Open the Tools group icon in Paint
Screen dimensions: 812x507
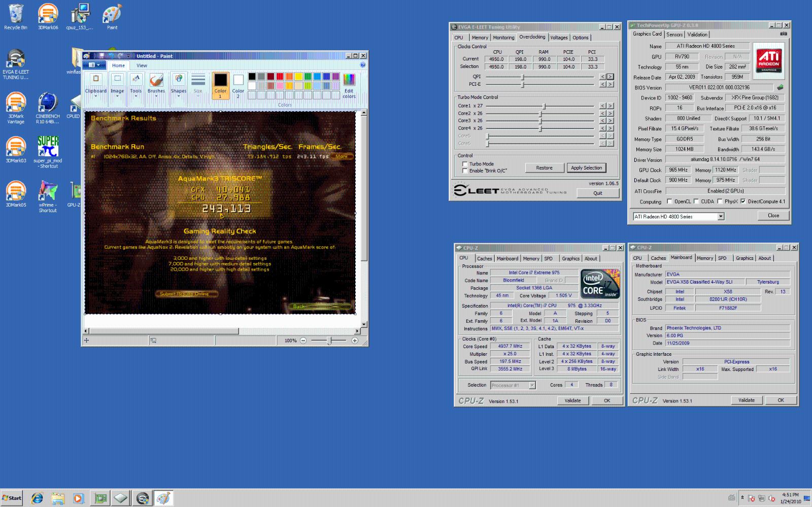click(136, 80)
